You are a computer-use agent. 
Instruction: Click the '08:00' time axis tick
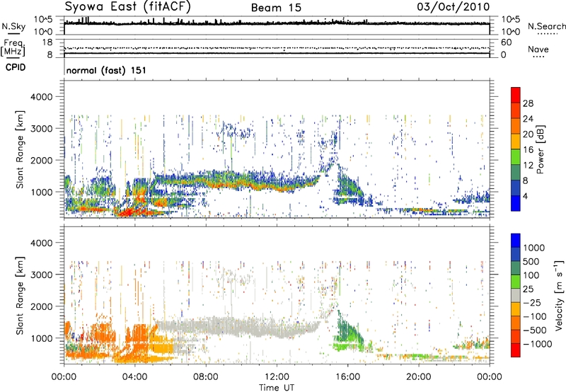[x=206, y=377]
